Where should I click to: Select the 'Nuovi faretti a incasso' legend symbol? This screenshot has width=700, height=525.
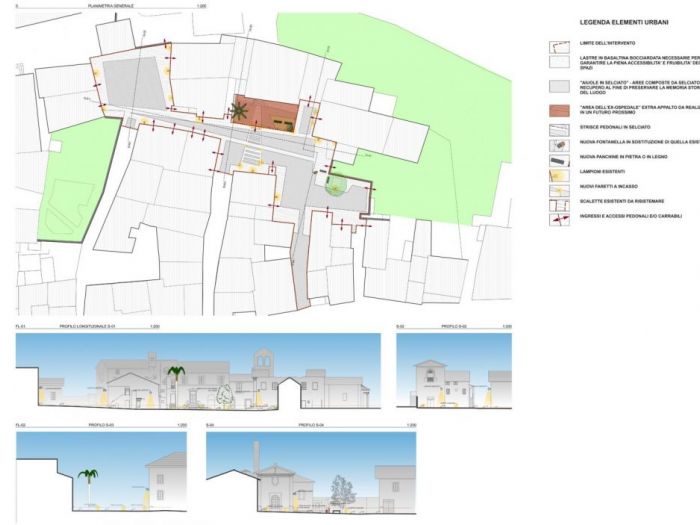point(559,190)
